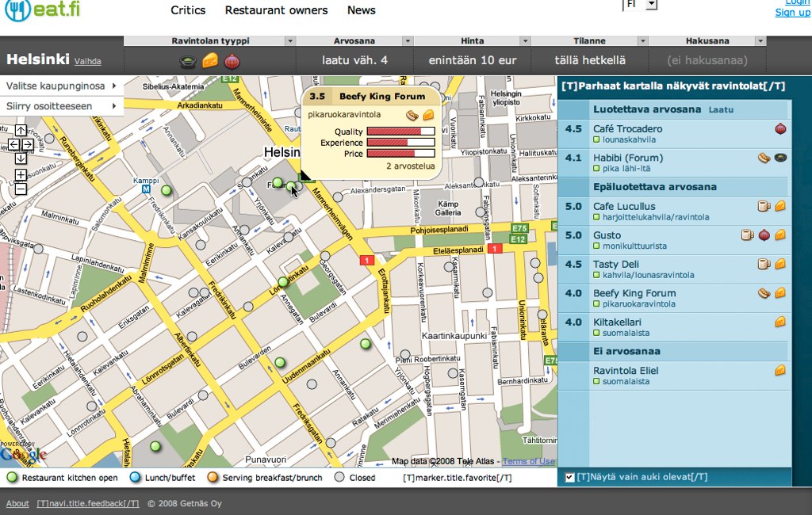Open the Hakusana dropdown arrow
The width and height of the screenshot is (812, 515).
point(760,41)
